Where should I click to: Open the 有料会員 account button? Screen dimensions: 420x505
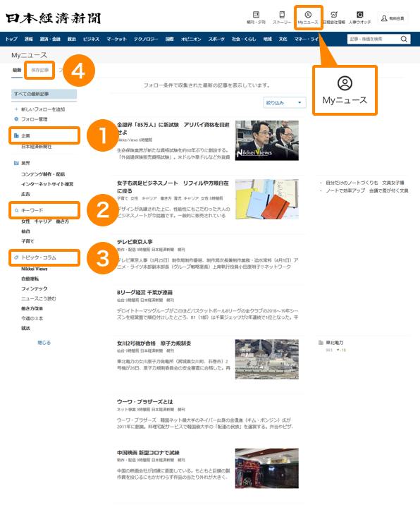click(393, 18)
